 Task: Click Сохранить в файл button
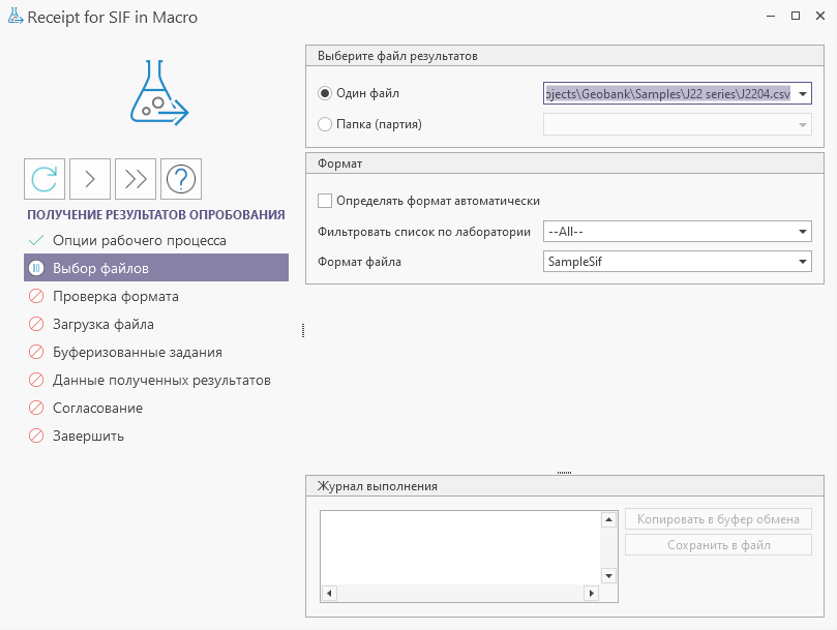[718, 545]
